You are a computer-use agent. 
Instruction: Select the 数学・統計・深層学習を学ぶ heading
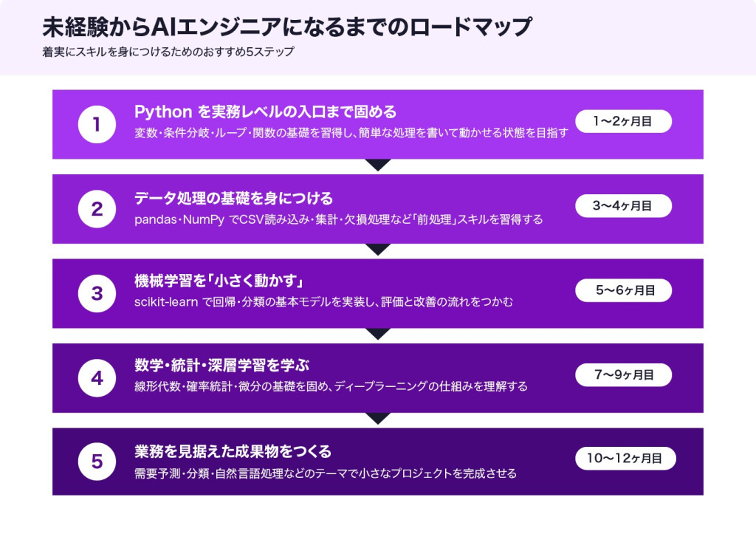[x=221, y=366]
